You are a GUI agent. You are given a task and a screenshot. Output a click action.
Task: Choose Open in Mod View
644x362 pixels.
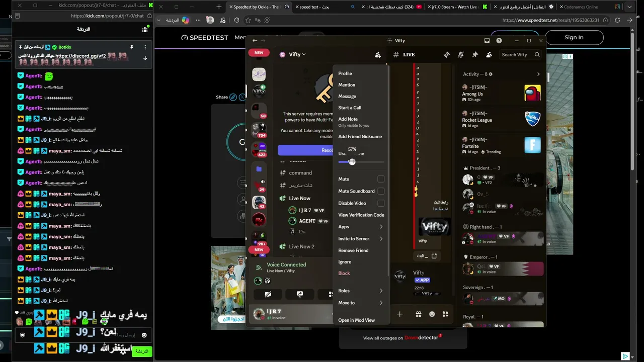(x=357, y=320)
